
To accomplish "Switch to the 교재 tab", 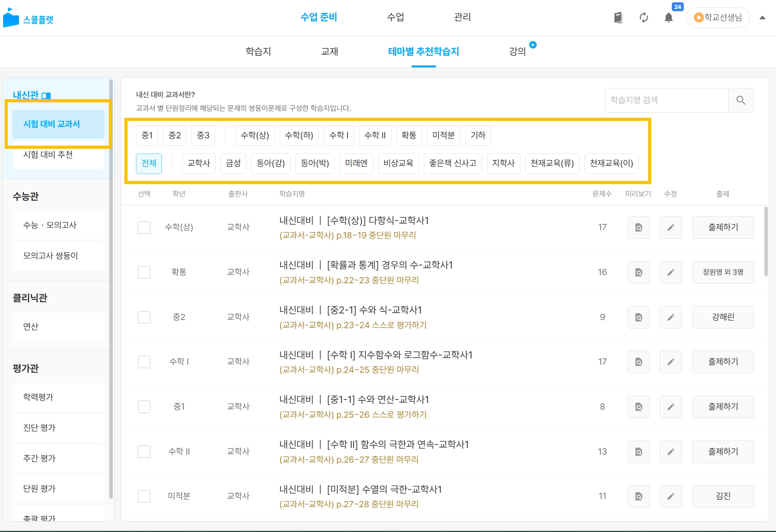I will click(x=329, y=52).
